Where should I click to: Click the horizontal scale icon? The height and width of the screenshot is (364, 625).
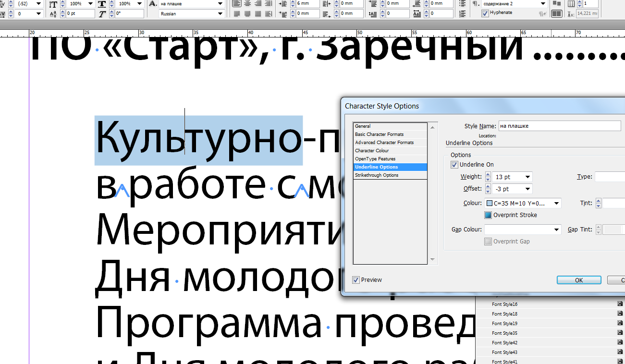[x=102, y=4]
